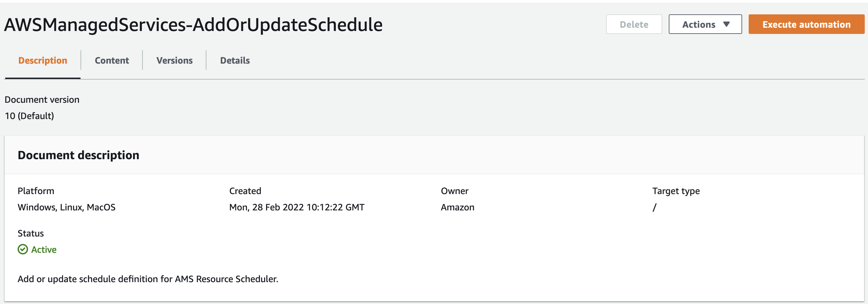This screenshot has width=868, height=304.
Task: Click the AWSManagedServices-AddOrUpdateSchedule page title
Action: click(x=193, y=24)
